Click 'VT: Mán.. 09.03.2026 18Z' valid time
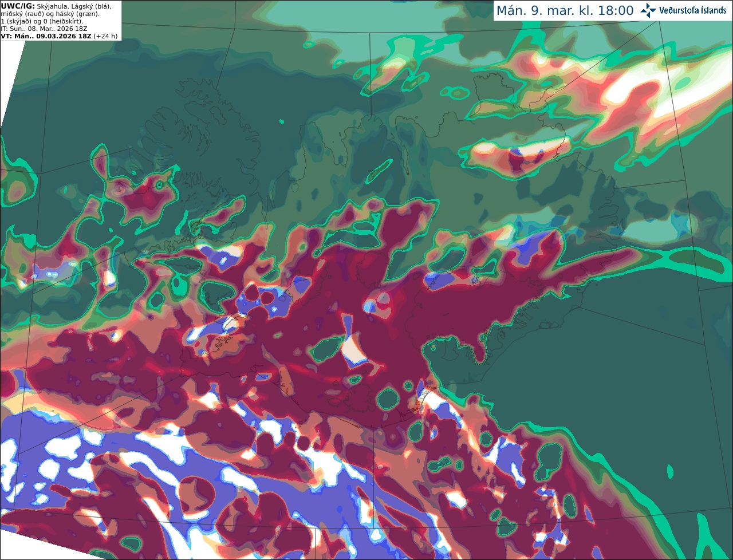Image resolution: width=733 pixels, height=560 pixels. point(46,36)
